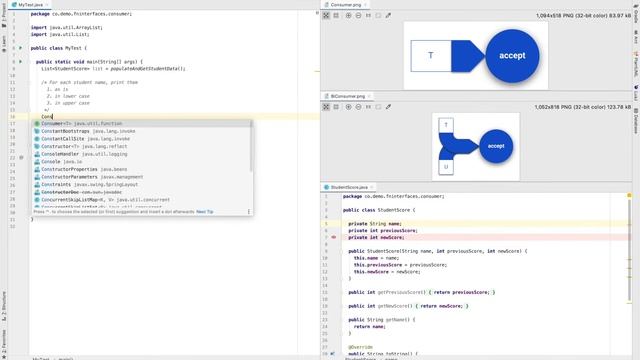Open the Favorites tool window
The width and height of the screenshot is (640, 360).
(x=4, y=344)
